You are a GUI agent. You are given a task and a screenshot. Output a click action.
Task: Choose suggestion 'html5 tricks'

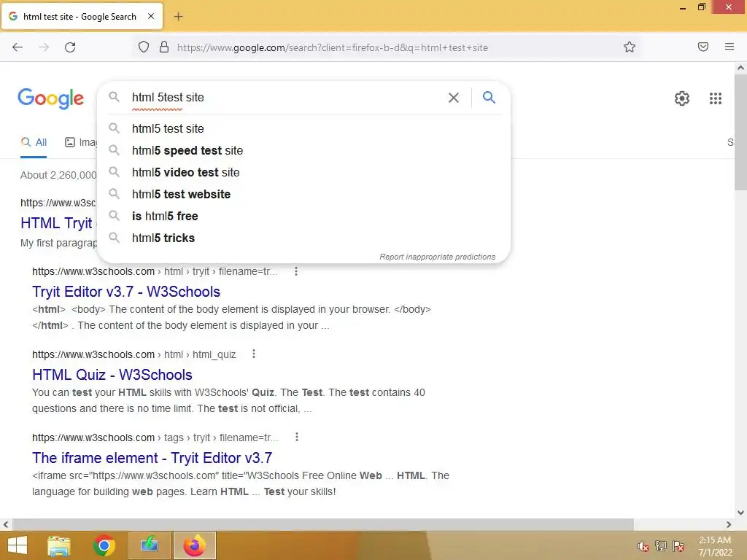[304, 238]
